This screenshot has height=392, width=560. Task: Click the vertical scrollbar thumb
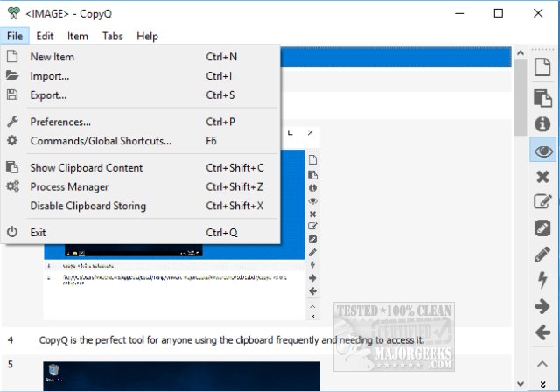coord(521,97)
